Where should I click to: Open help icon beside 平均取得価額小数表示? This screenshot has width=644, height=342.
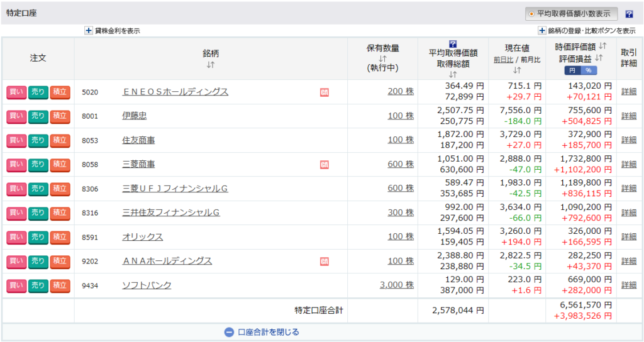[x=629, y=14]
